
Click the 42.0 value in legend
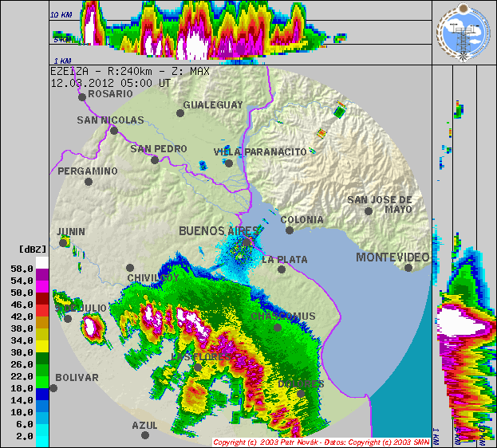click(22, 316)
